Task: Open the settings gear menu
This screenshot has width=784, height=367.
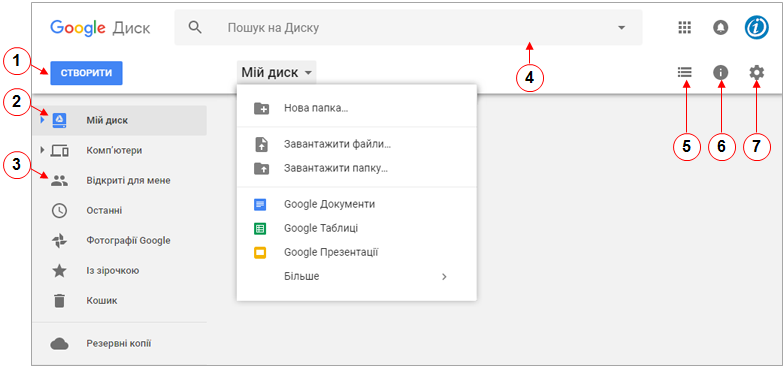Action: (x=756, y=73)
